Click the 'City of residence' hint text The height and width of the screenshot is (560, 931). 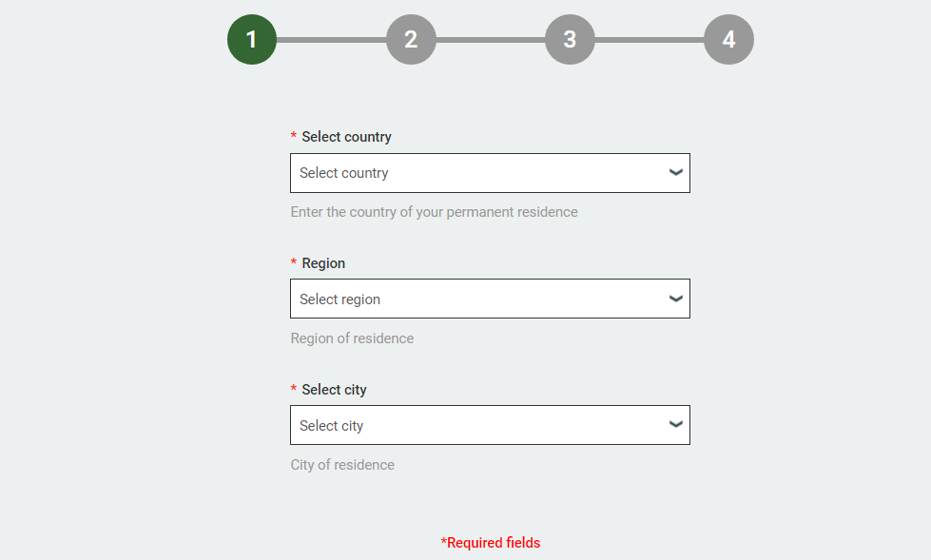tap(342, 465)
